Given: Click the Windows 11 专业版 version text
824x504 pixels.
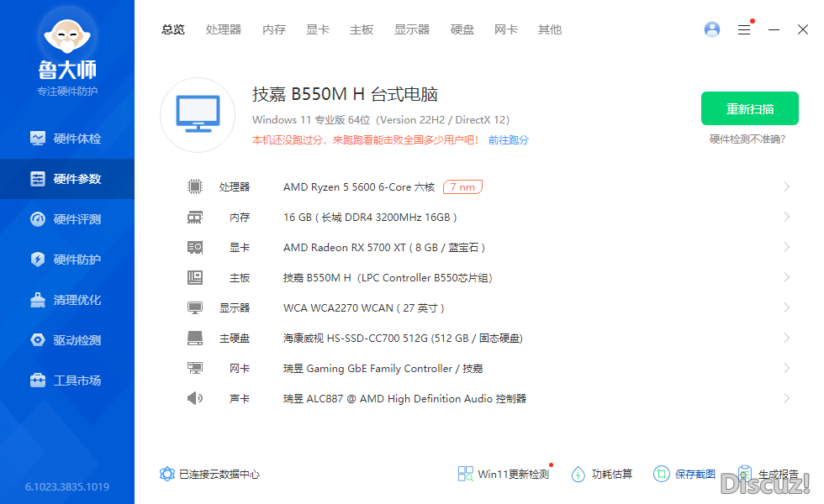Looking at the screenshot, I should coord(381,119).
